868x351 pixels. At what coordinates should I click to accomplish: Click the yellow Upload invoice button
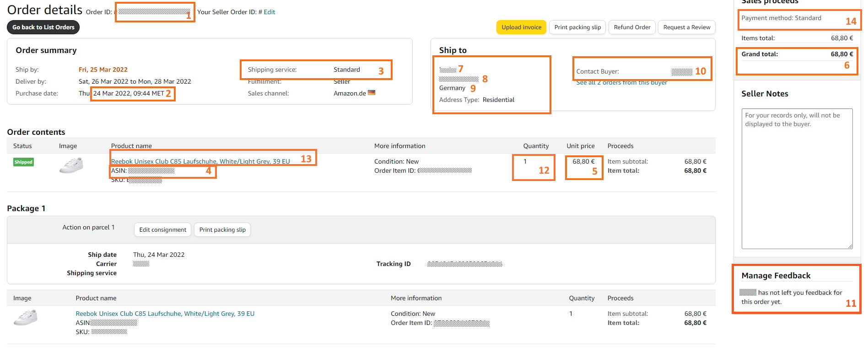click(x=521, y=27)
